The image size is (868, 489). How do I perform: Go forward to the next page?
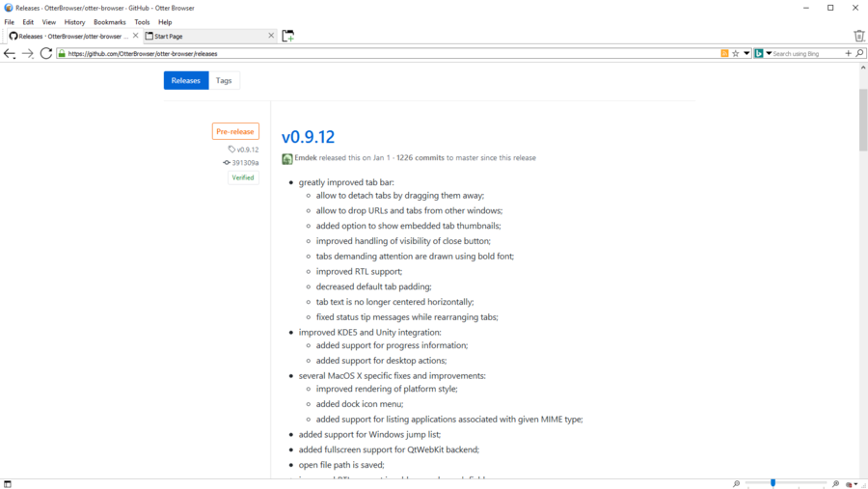click(28, 54)
